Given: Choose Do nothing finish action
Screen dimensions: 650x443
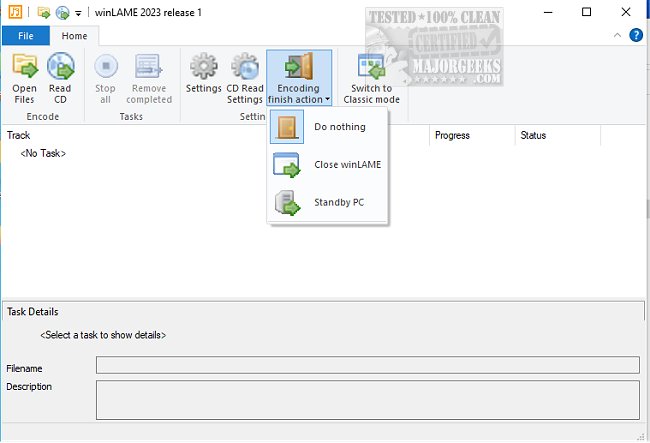Looking at the screenshot, I should (327, 127).
